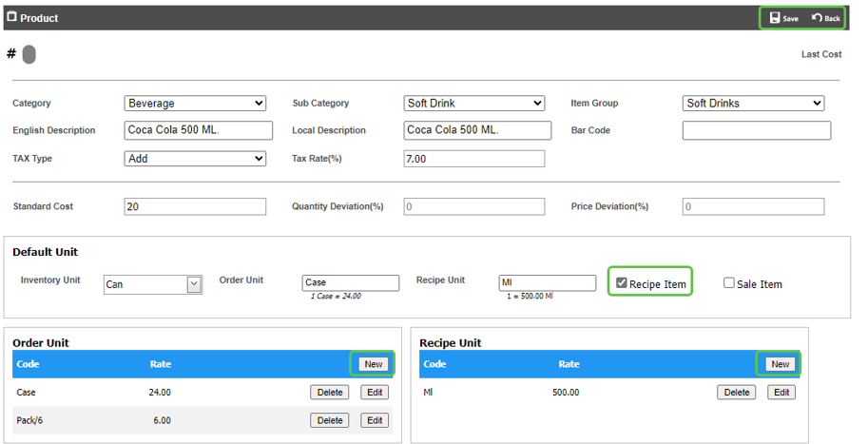Uncheck the Recipe Item checkbox
868x444 pixels.
click(622, 283)
